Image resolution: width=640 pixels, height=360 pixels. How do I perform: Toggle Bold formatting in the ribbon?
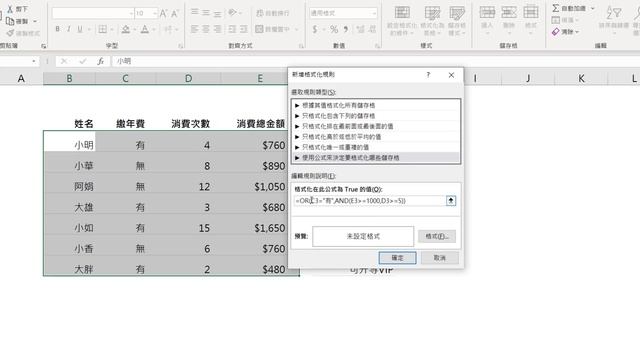(58, 29)
